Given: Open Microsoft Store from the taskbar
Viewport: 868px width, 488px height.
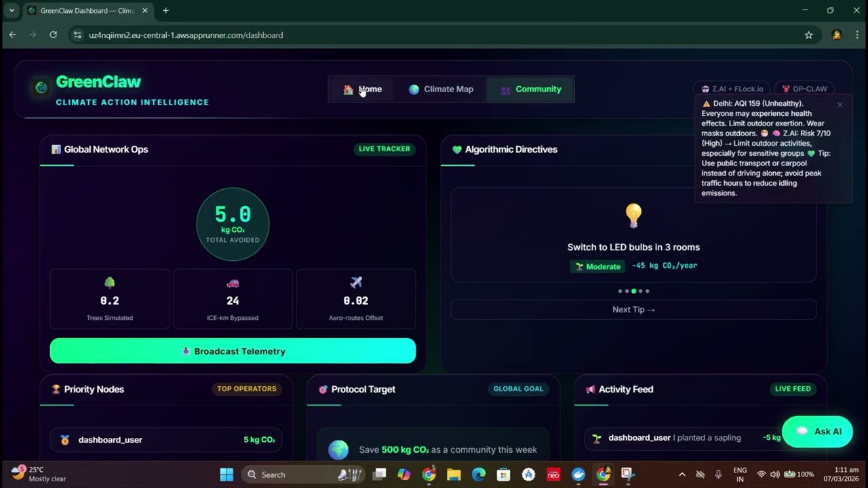Looking at the screenshot, I should tap(503, 474).
